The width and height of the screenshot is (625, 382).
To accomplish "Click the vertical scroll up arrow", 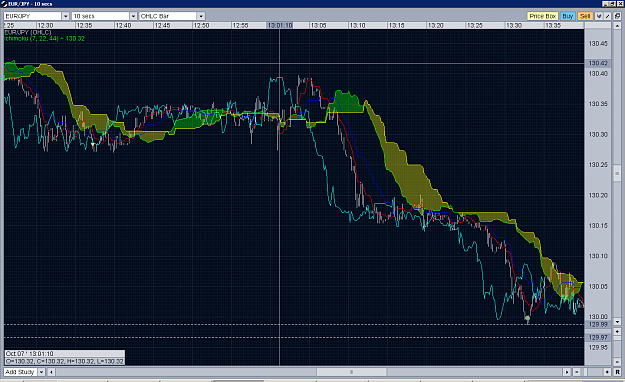I will coord(617,26).
